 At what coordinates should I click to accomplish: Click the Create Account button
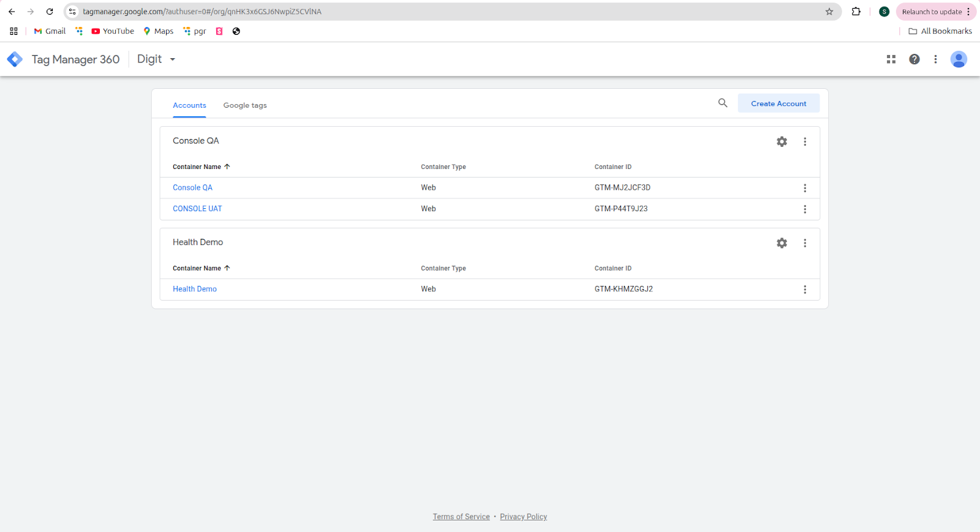click(778, 103)
